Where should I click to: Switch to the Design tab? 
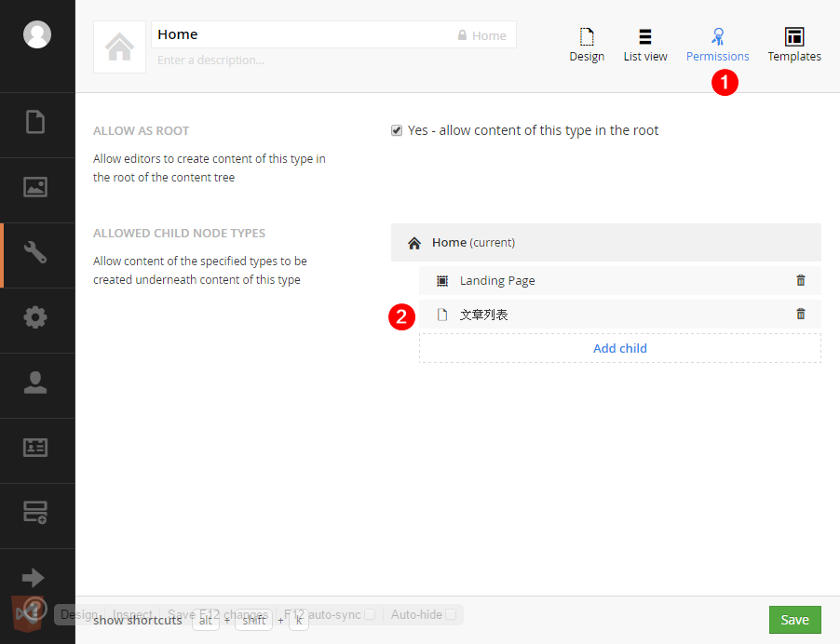tap(587, 45)
